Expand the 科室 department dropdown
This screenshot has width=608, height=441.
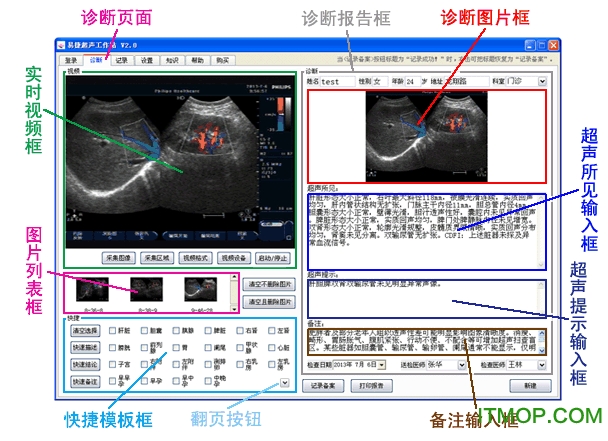coord(541,80)
